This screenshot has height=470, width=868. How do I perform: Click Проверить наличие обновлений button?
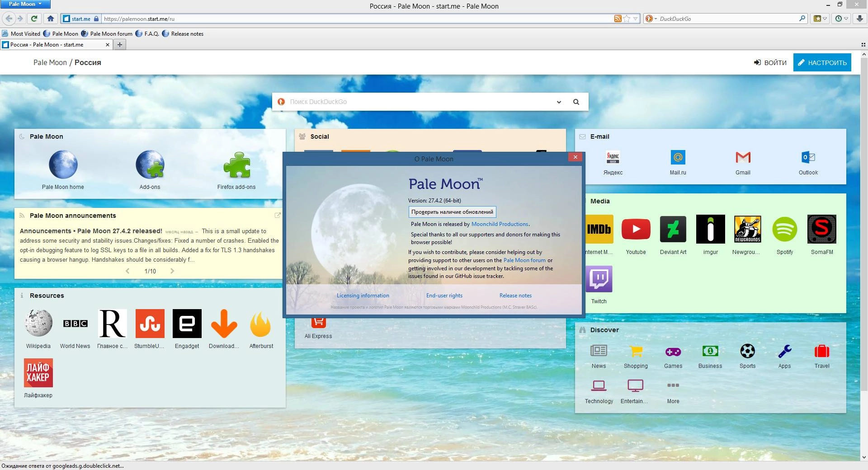[x=452, y=212]
